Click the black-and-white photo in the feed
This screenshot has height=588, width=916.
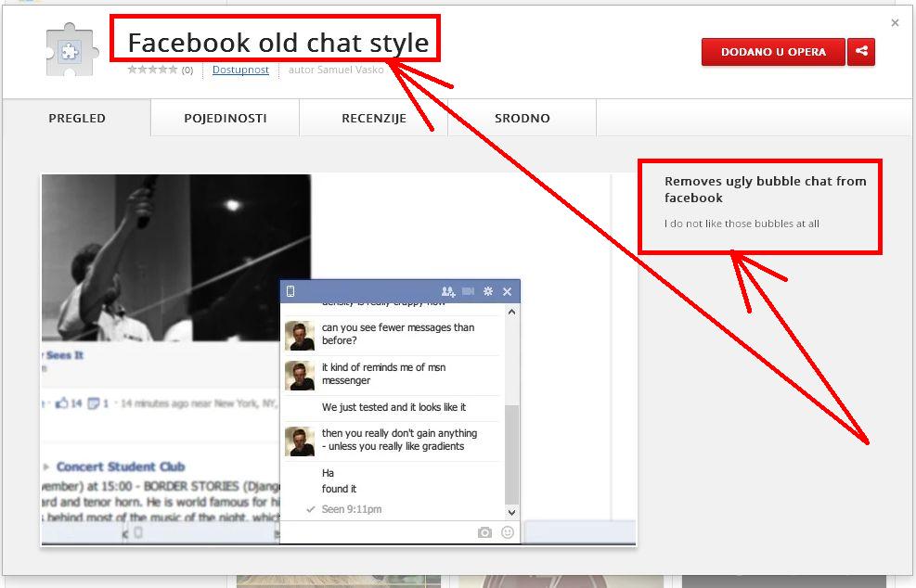click(175, 258)
